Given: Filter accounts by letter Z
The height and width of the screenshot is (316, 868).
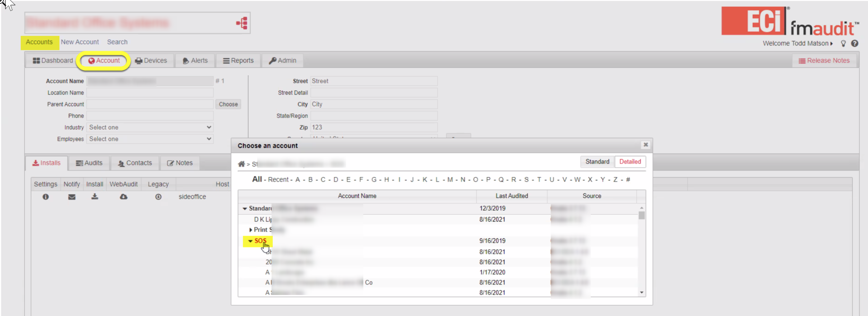Looking at the screenshot, I should coord(615,180).
